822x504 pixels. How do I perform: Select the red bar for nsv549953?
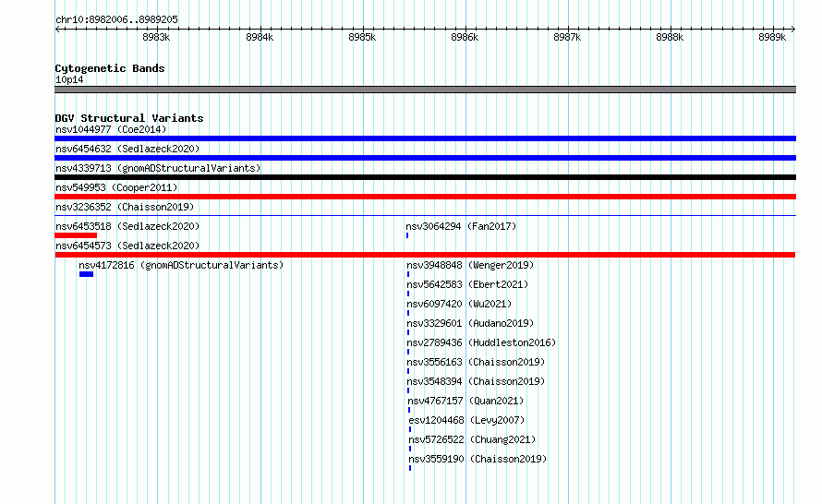pyautogui.click(x=425, y=197)
